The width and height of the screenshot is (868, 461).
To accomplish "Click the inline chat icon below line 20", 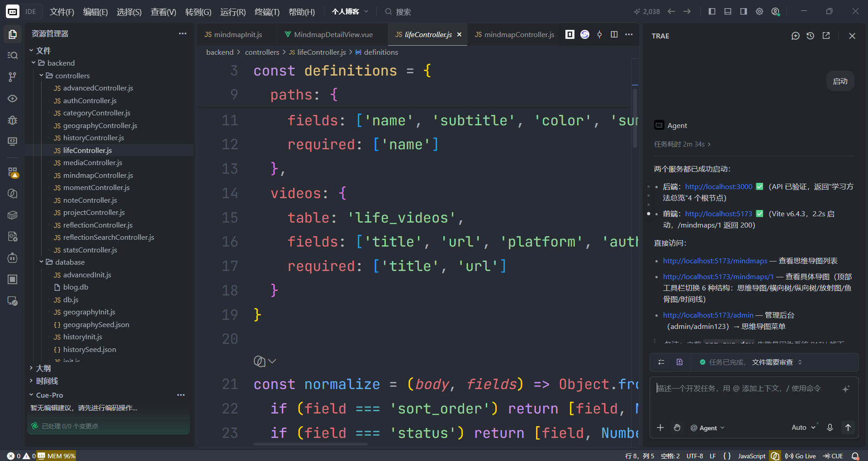I will tap(259, 361).
